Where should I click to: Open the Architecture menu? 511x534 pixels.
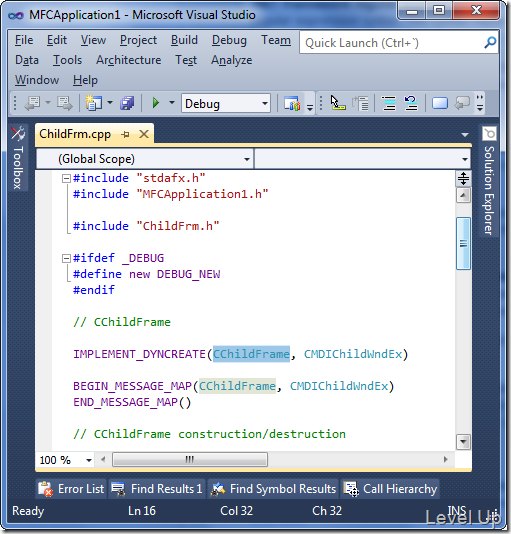point(128,60)
